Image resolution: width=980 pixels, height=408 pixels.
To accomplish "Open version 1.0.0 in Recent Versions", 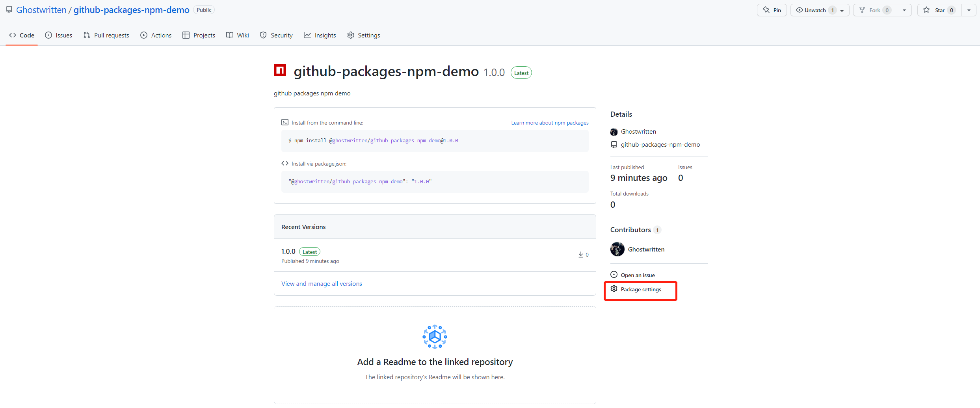I will pyautogui.click(x=288, y=251).
